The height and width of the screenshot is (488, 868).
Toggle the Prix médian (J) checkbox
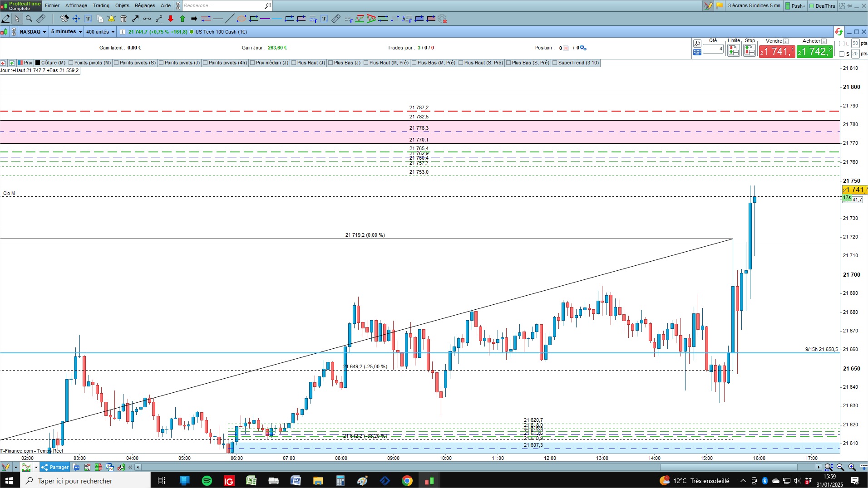pyautogui.click(x=252, y=63)
